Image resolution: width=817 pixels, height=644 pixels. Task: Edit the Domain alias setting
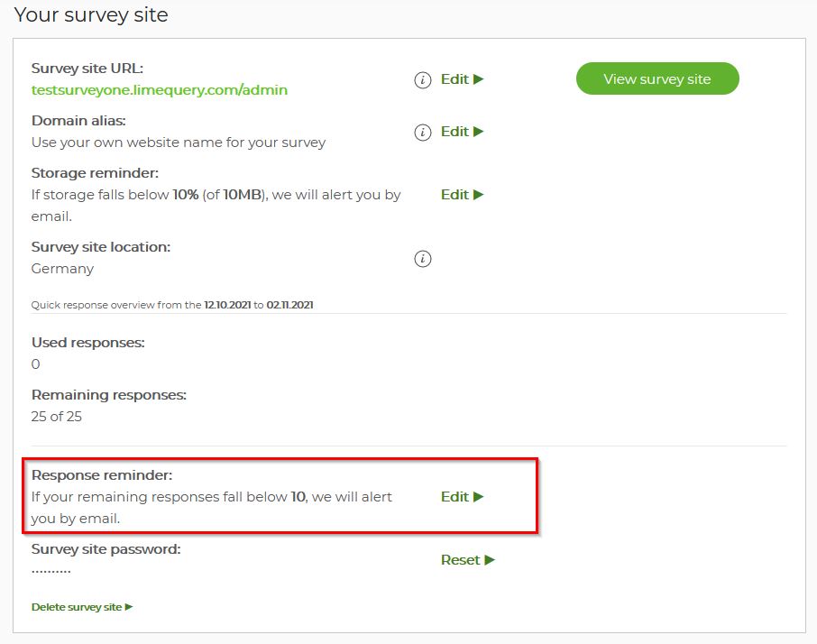[x=463, y=132]
